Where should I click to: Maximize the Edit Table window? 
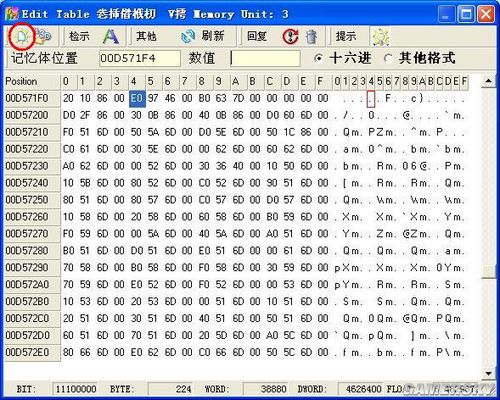[x=466, y=15]
